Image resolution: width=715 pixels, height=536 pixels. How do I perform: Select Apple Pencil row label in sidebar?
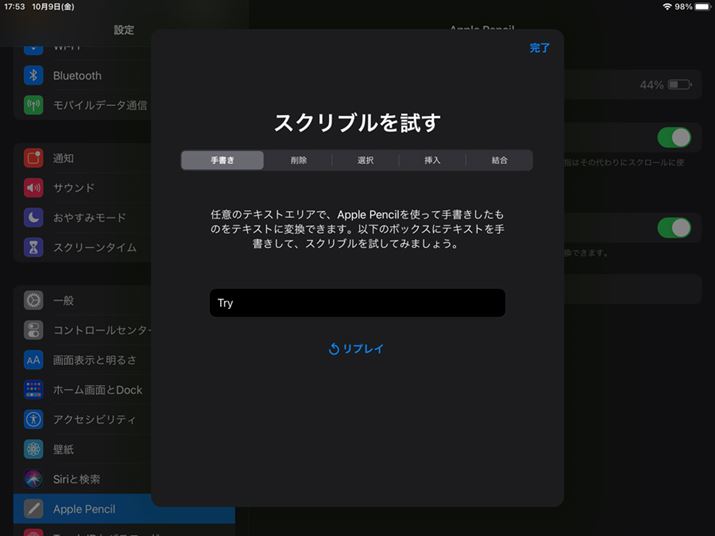point(84,509)
